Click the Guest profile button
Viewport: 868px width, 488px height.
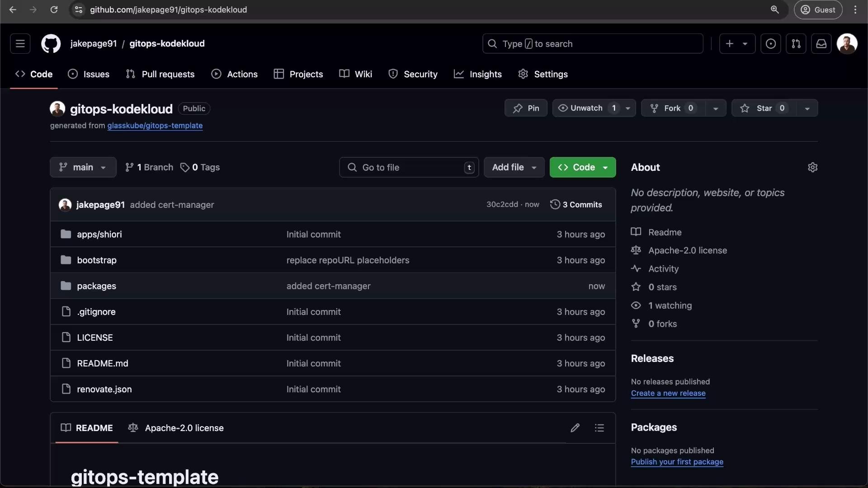[818, 9]
